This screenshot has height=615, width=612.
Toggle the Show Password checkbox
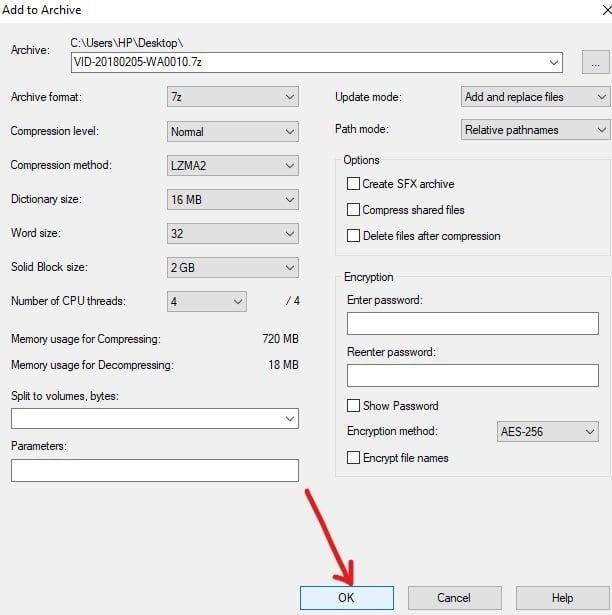(353, 406)
